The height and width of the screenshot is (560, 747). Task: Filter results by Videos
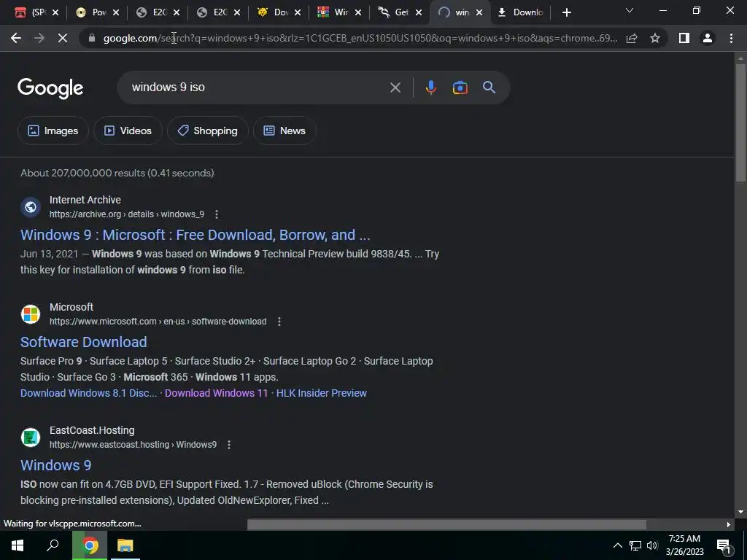coord(128,131)
